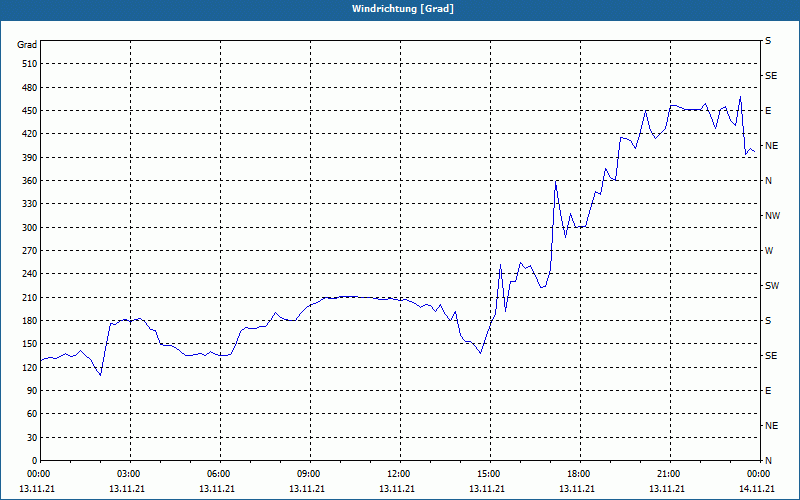Click the 21:00 time axis label

[668, 473]
